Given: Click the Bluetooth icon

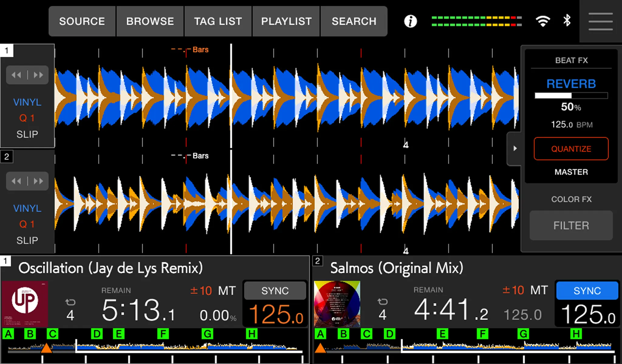Looking at the screenshot, I should pyautogui.click(x=567, y=21).
